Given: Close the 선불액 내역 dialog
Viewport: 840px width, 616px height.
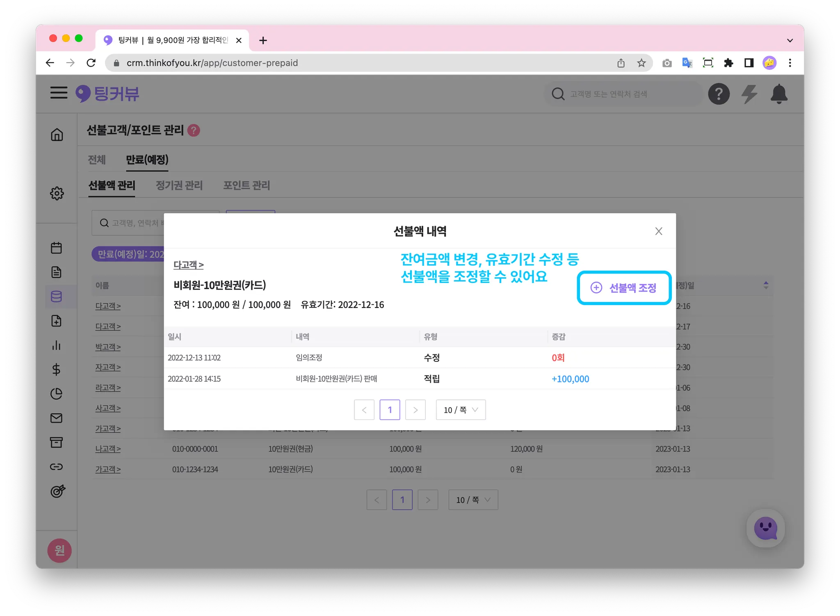Looking at the screenshot, I should (658, 231).
